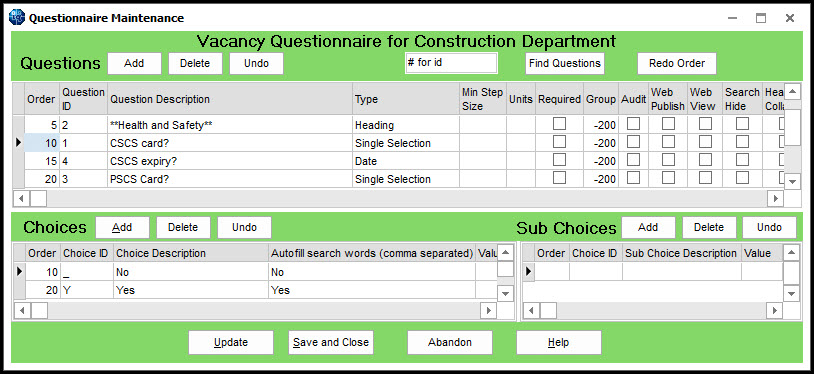Click the Questions grid scroll down arrow
The image size is (814, 374).
[792, 181]
